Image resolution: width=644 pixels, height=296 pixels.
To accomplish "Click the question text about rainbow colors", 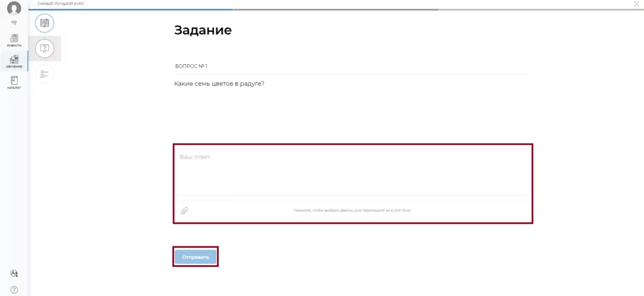I will 219,84.
